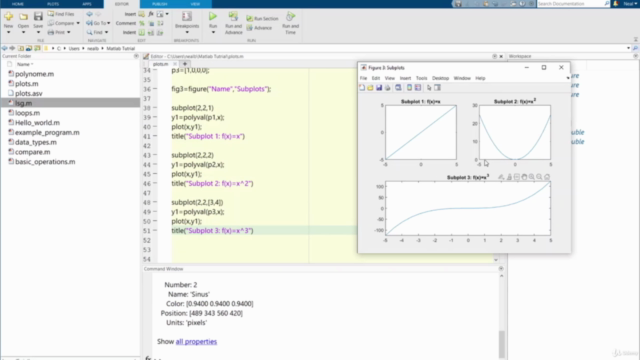Open the Find dropdown arrow
640x360 pixels.
tap(107, 32)
